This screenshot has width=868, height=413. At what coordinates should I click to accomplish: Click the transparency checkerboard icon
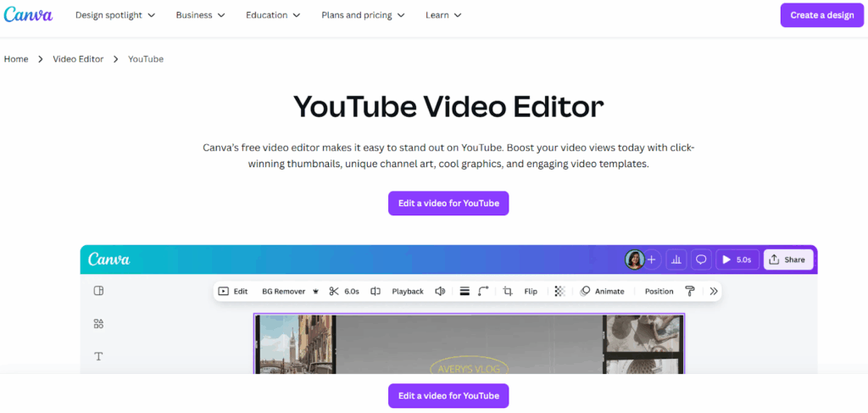click(559, 291)
